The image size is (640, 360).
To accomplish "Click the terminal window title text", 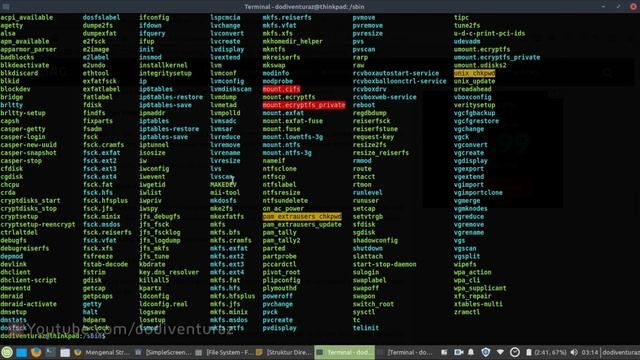I will coord(304,7).
